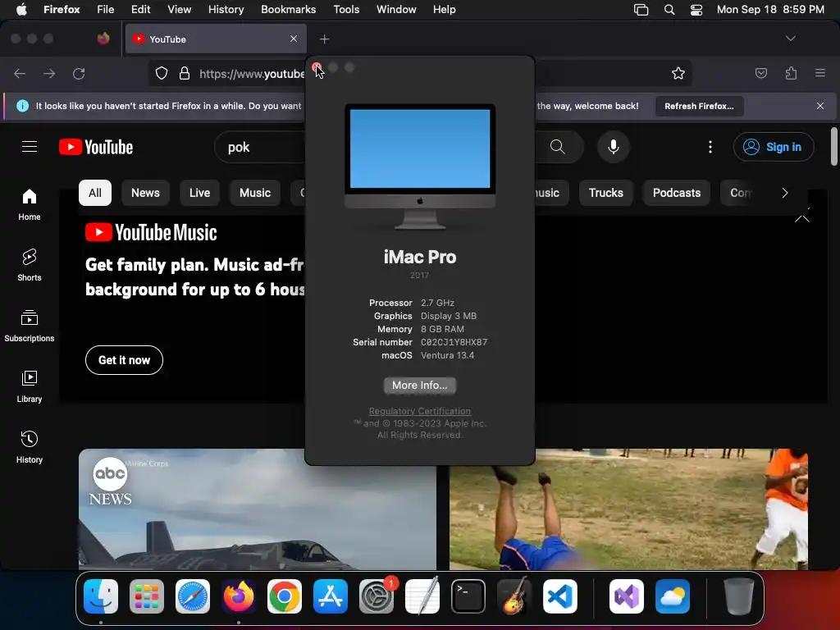Bookmark this page with the star
The height and width of the screenshot is (630, 840).
coord(678,73)
